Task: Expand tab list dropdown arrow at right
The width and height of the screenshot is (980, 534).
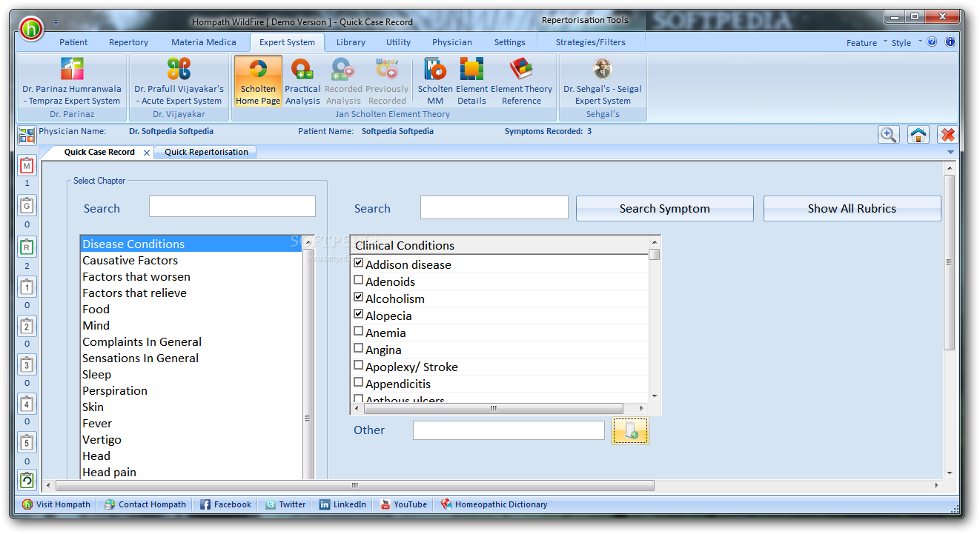Action: point(951,152)
